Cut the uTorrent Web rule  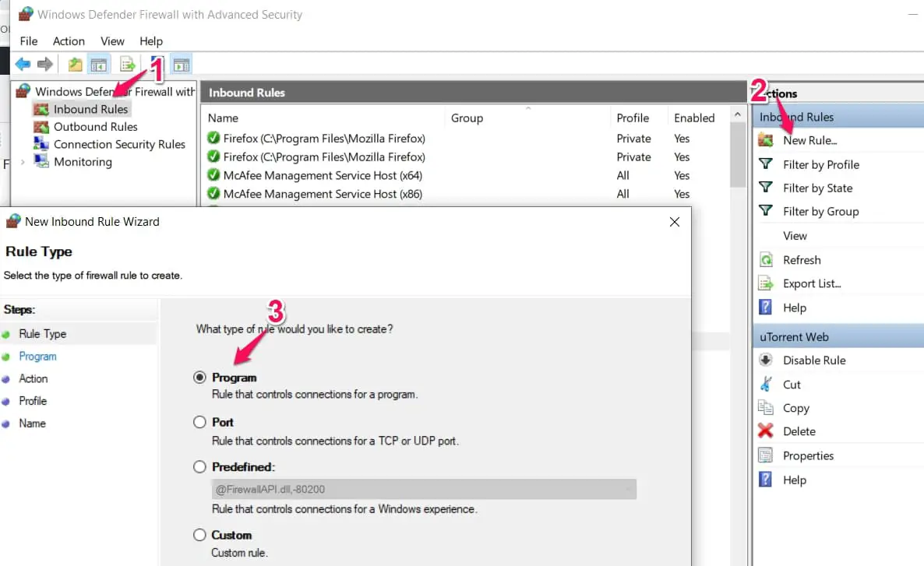click(792, 385)
